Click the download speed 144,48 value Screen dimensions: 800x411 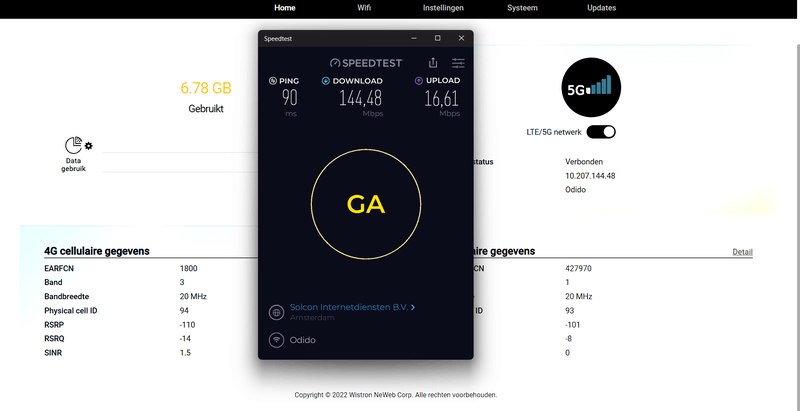click(361, 98)
